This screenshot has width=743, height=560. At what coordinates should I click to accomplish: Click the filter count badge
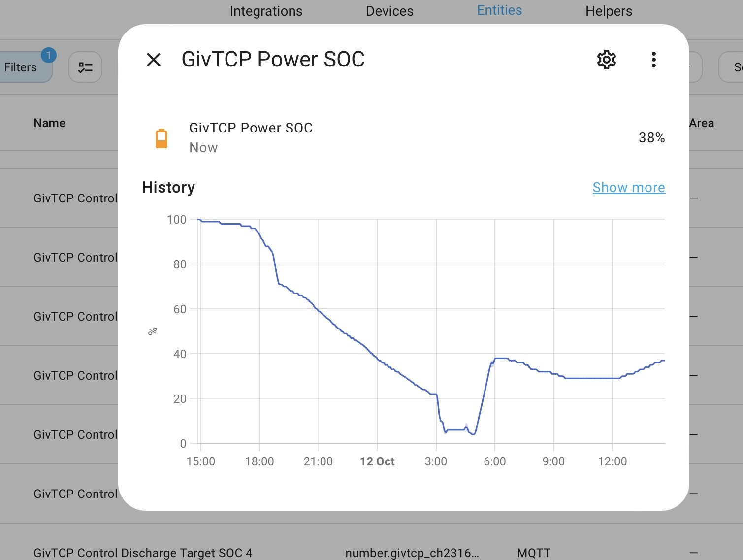click(48, 55)
